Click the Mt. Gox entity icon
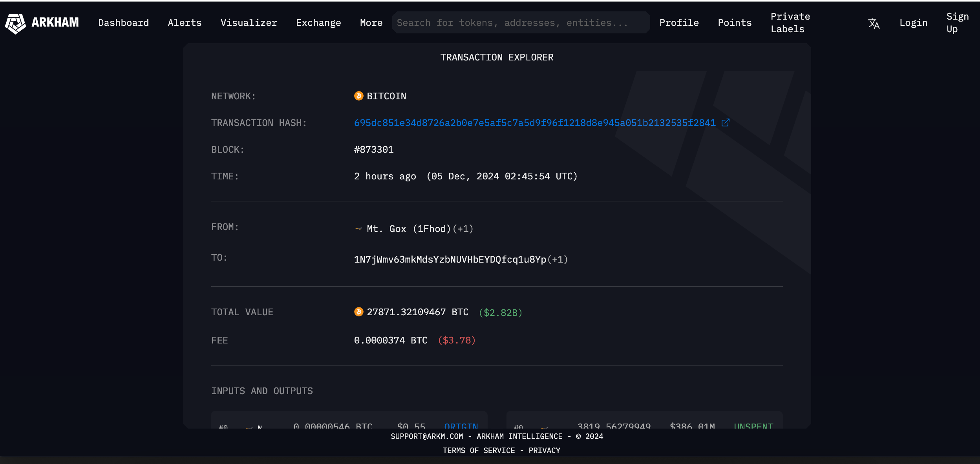This screenshot has height=464, width=980. click(358, 229)
